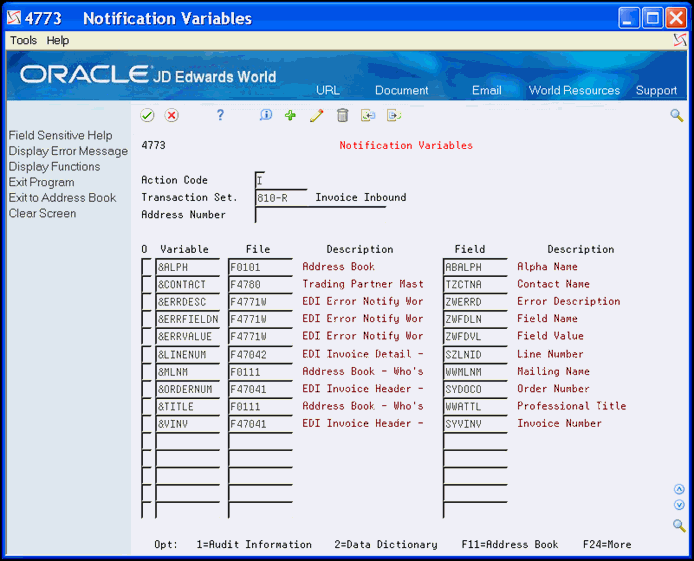Click the SZLNID field cell
This screenshot has width=694, height=561.
475,354
